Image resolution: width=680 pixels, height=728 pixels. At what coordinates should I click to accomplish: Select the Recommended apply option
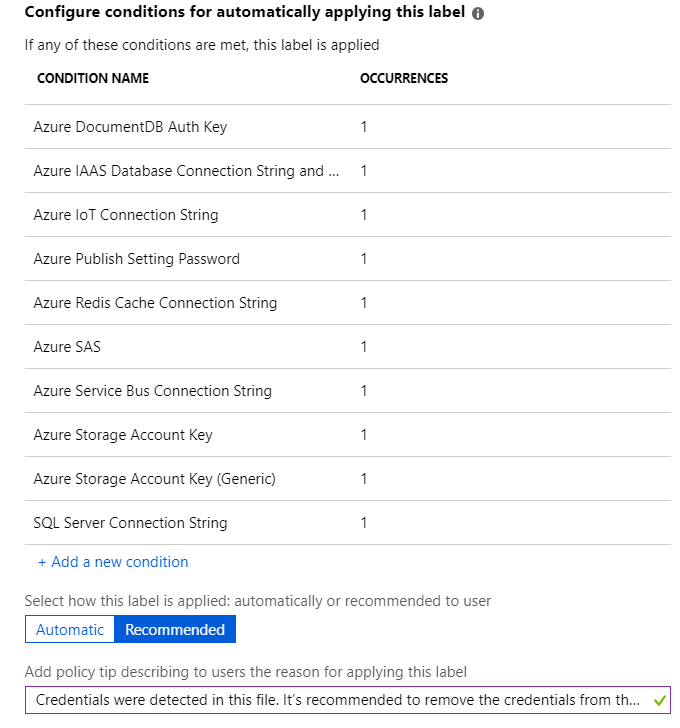[x=175, y=630]
